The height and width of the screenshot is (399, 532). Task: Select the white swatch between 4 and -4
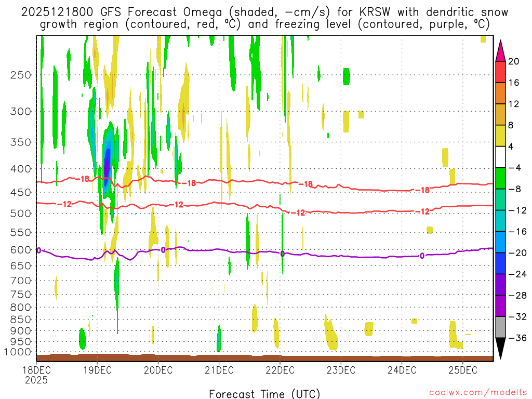tap(500, 157)
